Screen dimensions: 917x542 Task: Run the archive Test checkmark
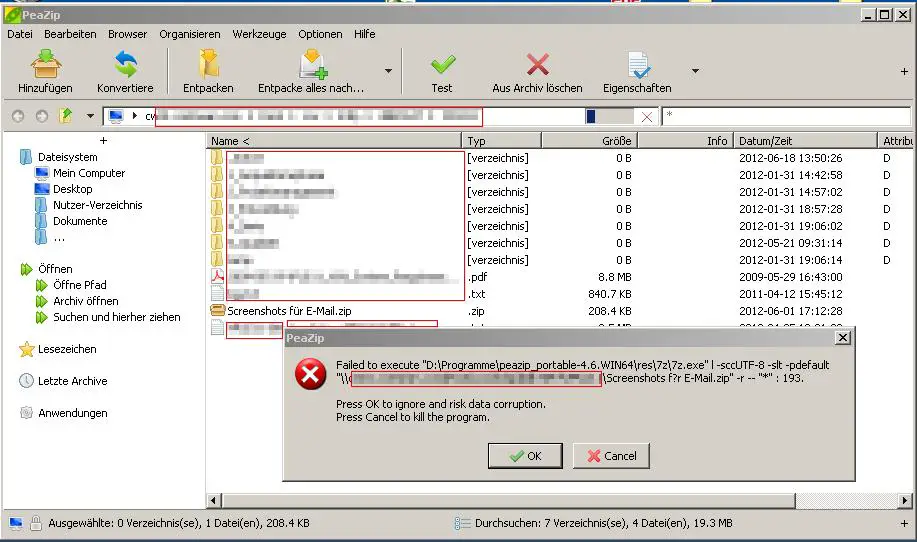[x=442, y=64]
